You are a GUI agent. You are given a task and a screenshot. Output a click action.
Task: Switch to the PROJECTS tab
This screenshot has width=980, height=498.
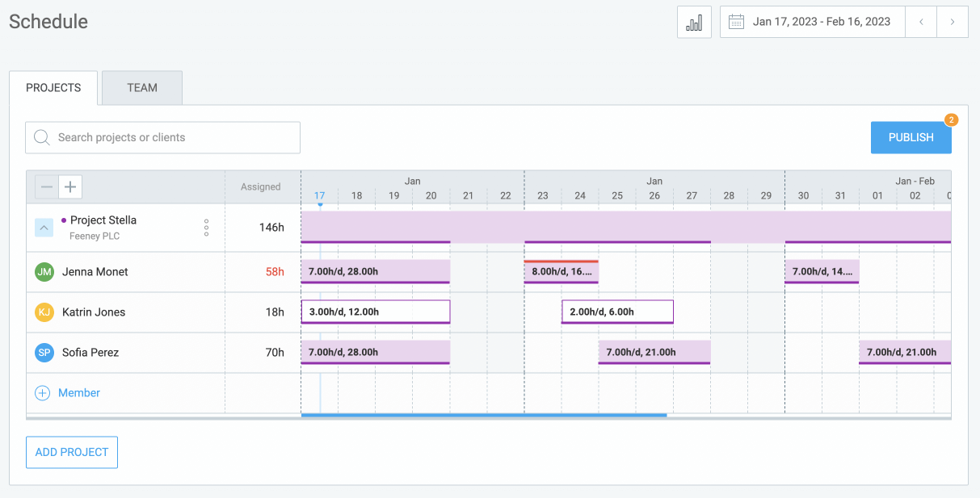tap(53, 88)
